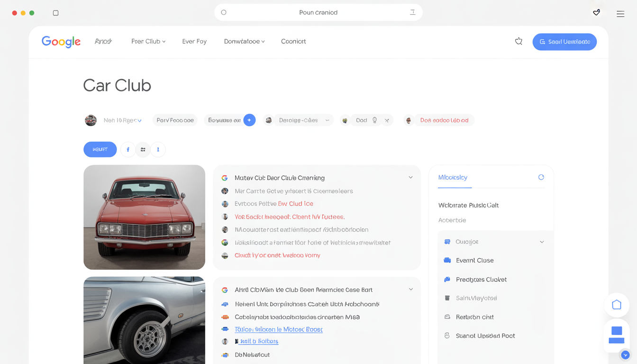Click the Poun cranied address bar
The width and height of the screenshot is (637, 364).
[x=318, y=13]
